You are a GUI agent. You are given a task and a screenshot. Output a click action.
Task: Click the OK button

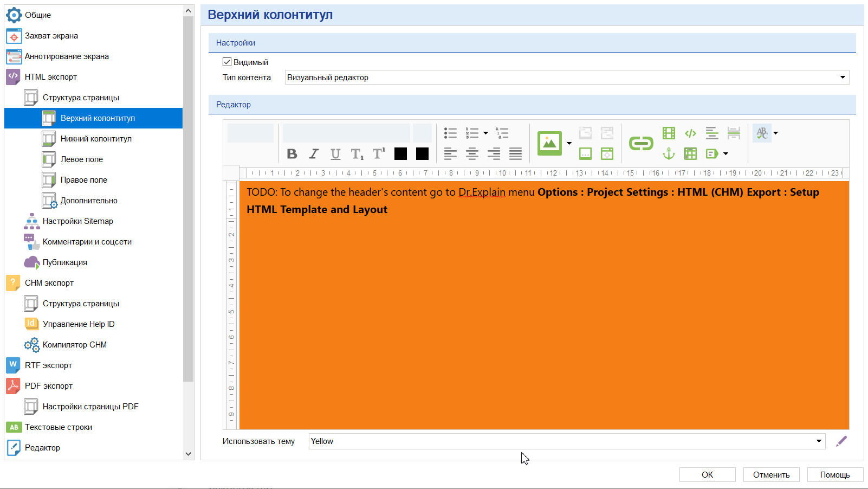(x=708, y=475)
